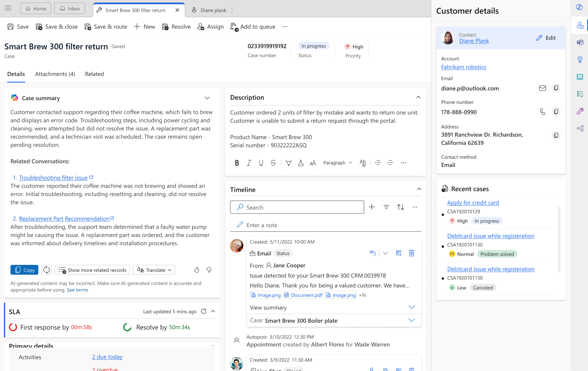Open Copilot in the side rail
This screenshot has width=588, height=371.
point(580,8)
